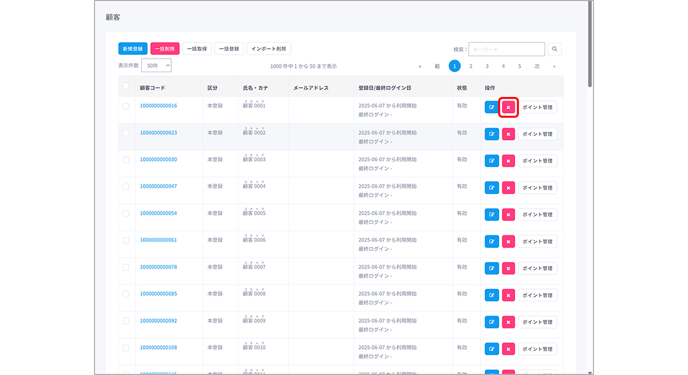Open the 表示件数 50件 dropdown
688x375 pixels.
click(156, 65)
